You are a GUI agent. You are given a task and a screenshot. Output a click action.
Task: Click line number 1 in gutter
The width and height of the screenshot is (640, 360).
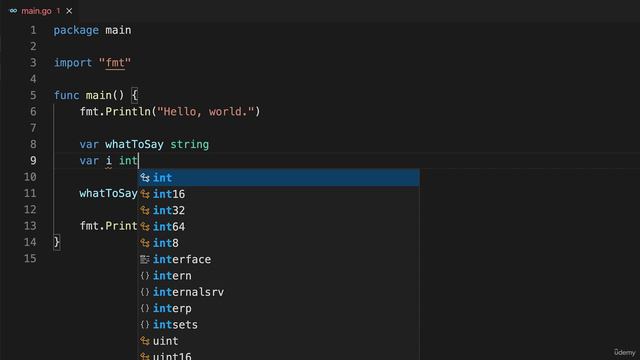tap(33, 30)
